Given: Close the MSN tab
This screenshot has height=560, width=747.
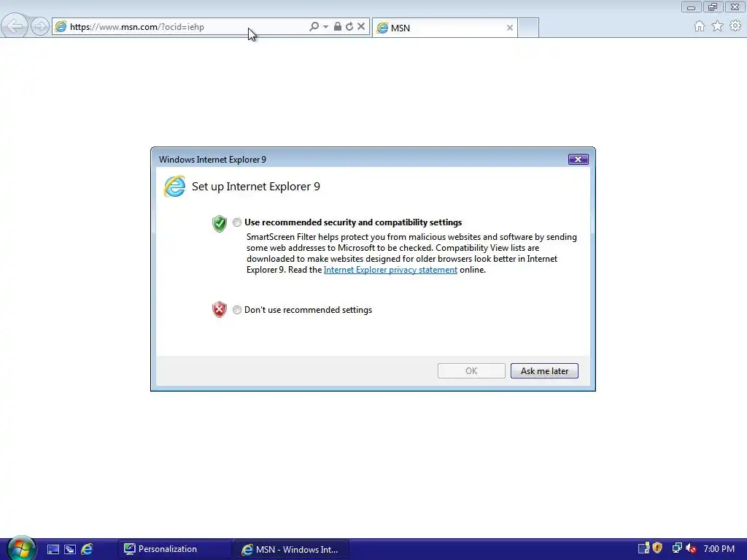Looking at the screenshot, I should pos(510,28).
